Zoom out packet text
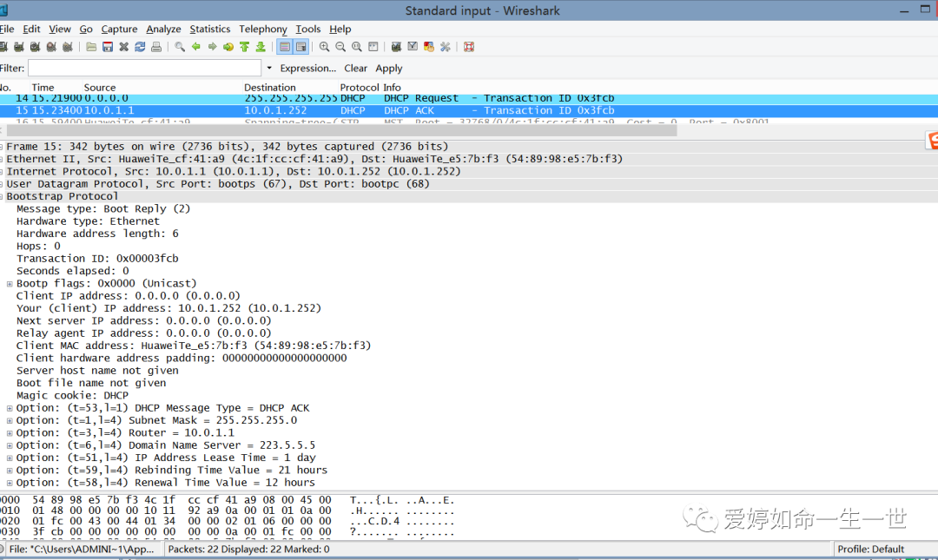The image size is (938, 560). [340, 47]
